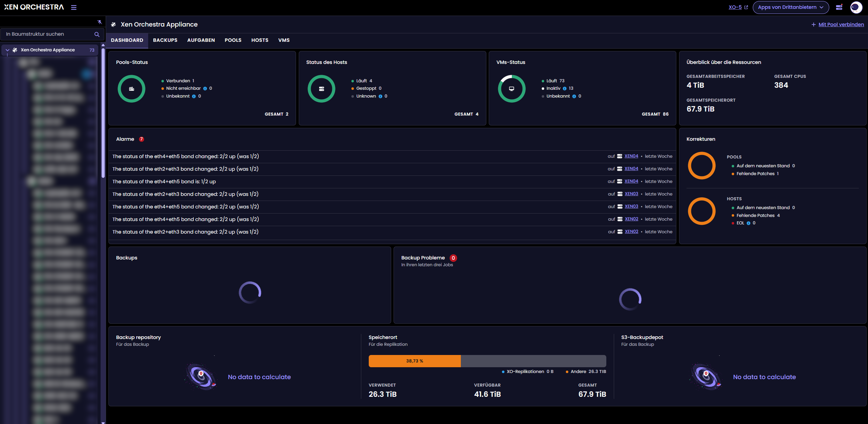Click the Verfügbar 41.6 TiB value
Viewport: 868px width, 424px height.
pos(487,394)
